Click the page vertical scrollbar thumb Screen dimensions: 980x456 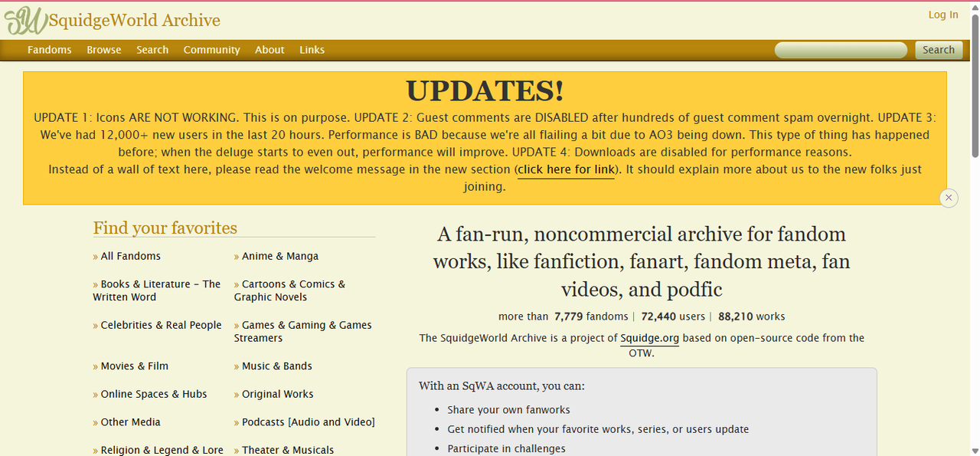975,85
